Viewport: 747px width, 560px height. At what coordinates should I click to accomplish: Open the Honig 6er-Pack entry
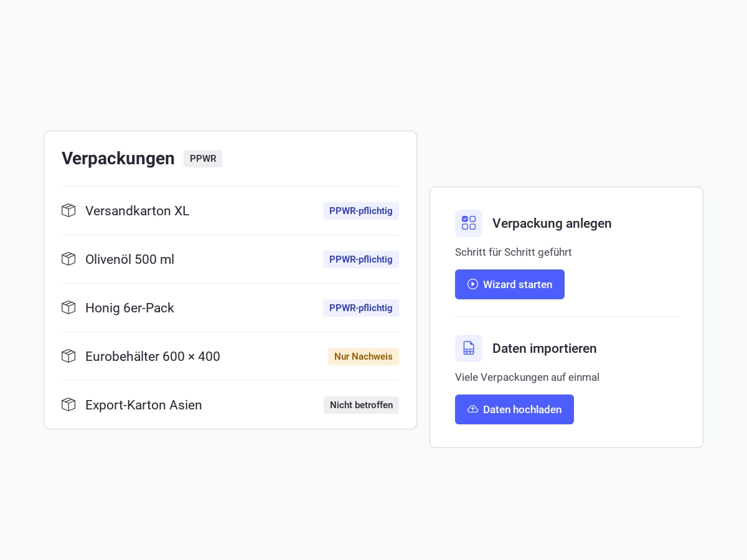(230, 308)
